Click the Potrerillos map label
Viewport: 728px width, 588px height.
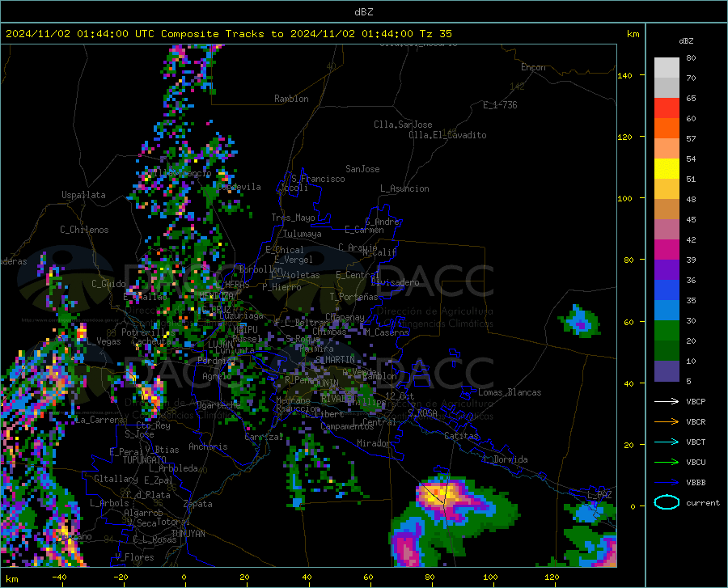(x=148, y=332)
